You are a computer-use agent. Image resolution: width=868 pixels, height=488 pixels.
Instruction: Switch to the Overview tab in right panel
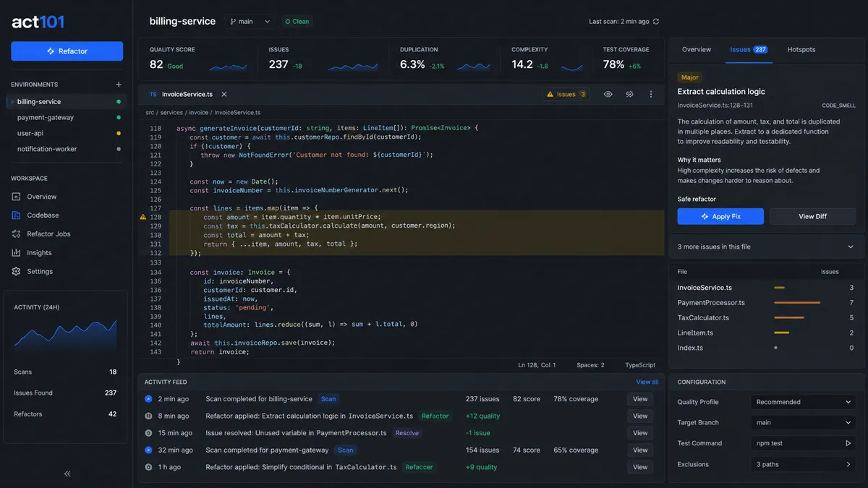coord(697,50)
